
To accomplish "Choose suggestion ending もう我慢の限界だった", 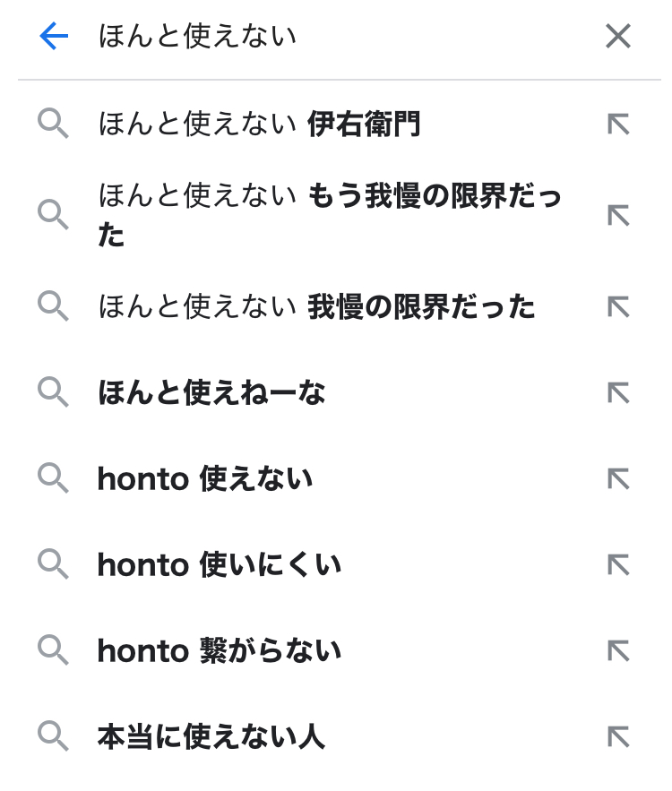I will (x=330, y=215).
